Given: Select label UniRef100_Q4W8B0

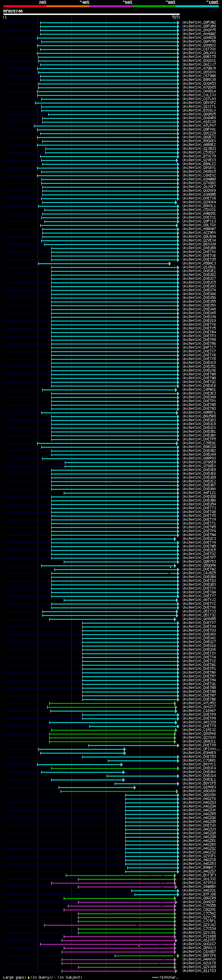Looking at the screenshot, I should click(x=199, y=887).
